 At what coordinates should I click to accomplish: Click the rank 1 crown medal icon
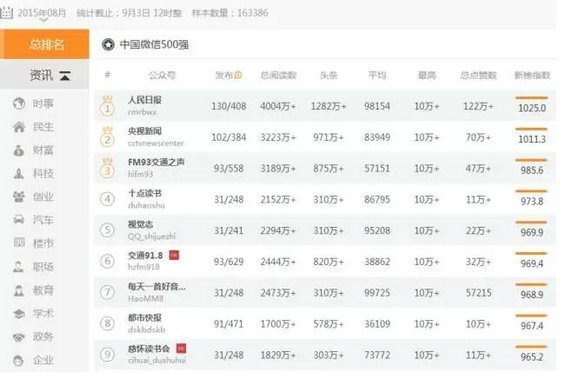(107, 105)
